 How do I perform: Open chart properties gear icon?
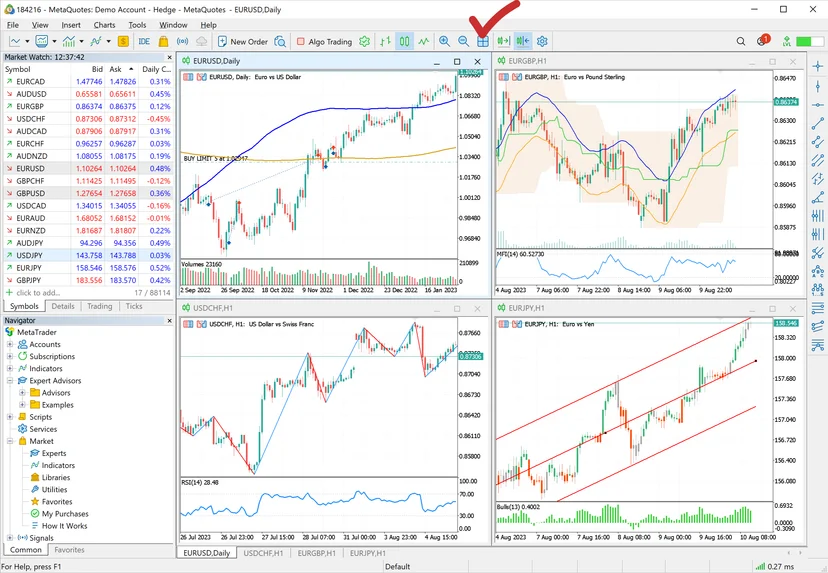click(x=542, y=41)
